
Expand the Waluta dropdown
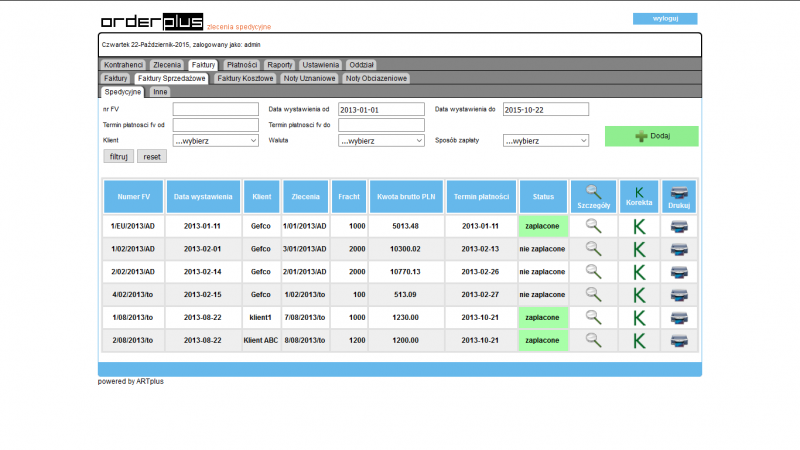[381, 141]
